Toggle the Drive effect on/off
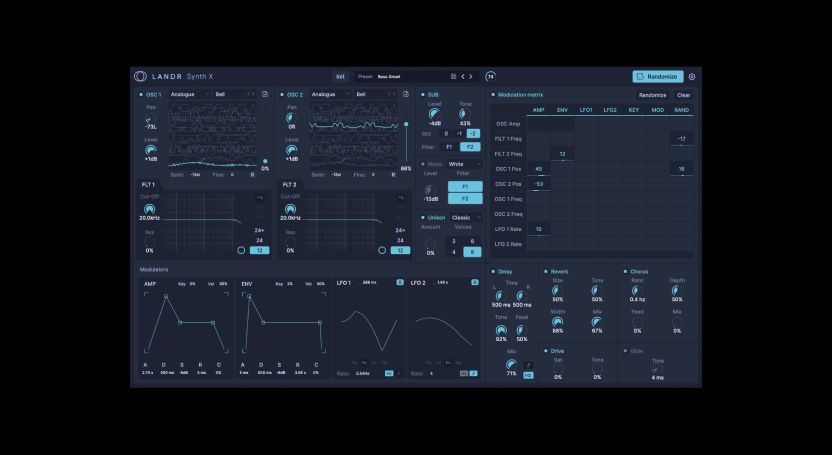832x455 pixels. click(x=545, y=351)
